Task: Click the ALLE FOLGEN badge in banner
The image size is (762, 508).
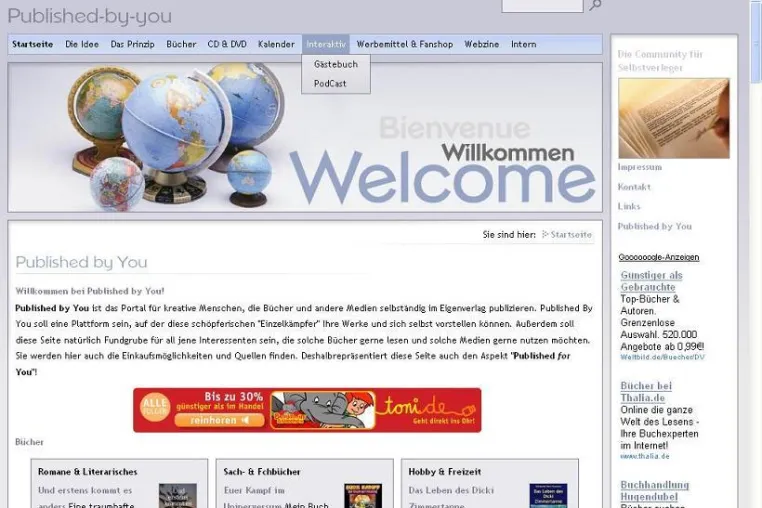Action: click(x=155, y=407)
